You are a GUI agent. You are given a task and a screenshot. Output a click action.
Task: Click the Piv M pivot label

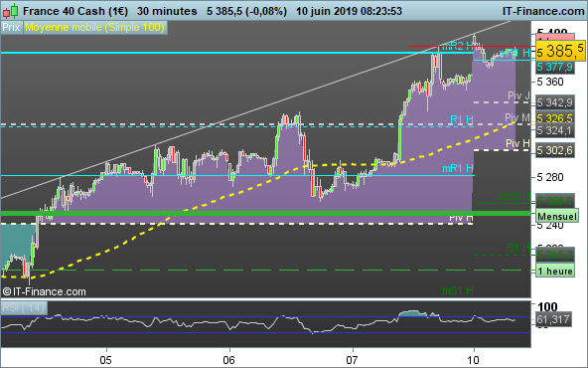click(517, 117)
